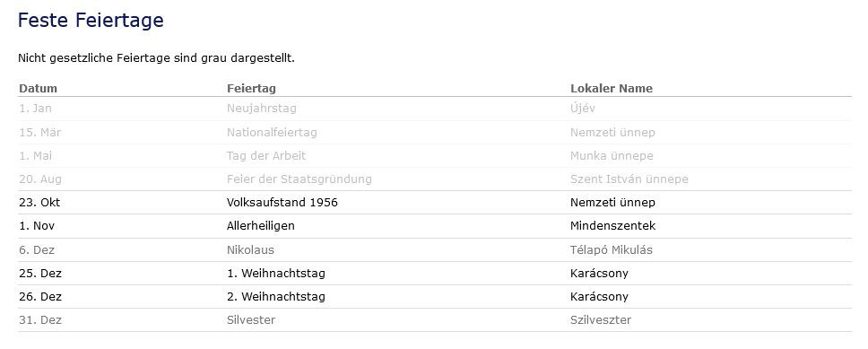The width and height of the screenshot is (868, 349).
Task: Click the 1. Weihnachtstag entry
Action: coord(275,274)
